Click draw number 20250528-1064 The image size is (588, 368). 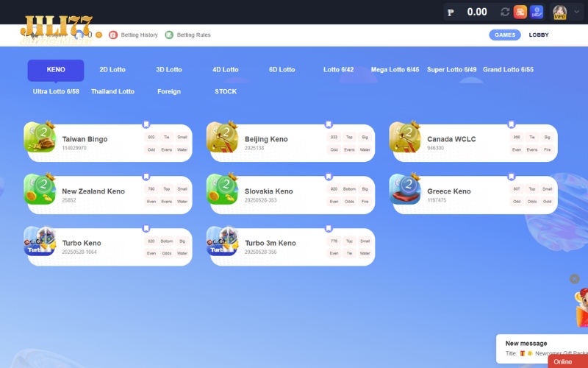click(79, 252)
